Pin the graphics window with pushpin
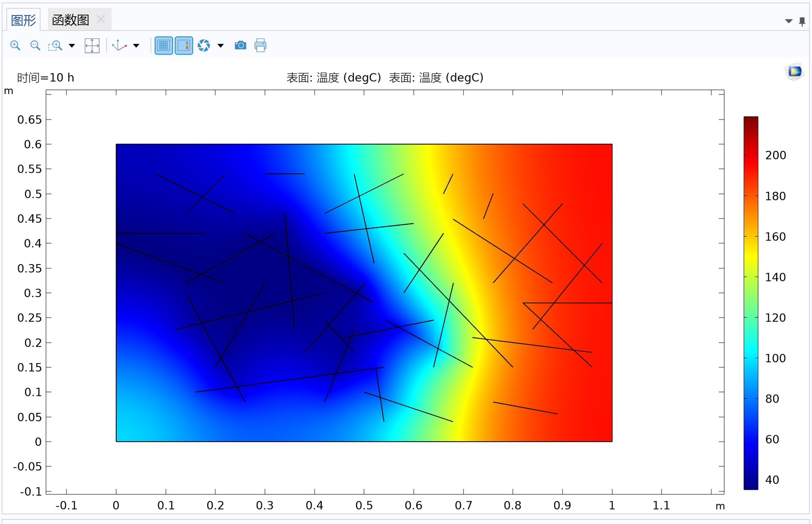 pyautogui.click(x=802, y=21)
